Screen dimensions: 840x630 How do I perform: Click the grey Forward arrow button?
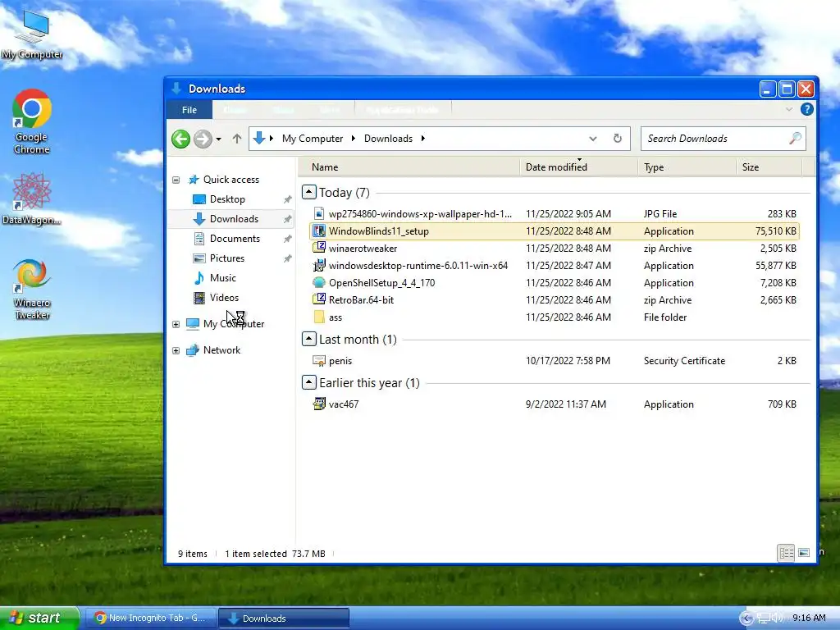203,139
